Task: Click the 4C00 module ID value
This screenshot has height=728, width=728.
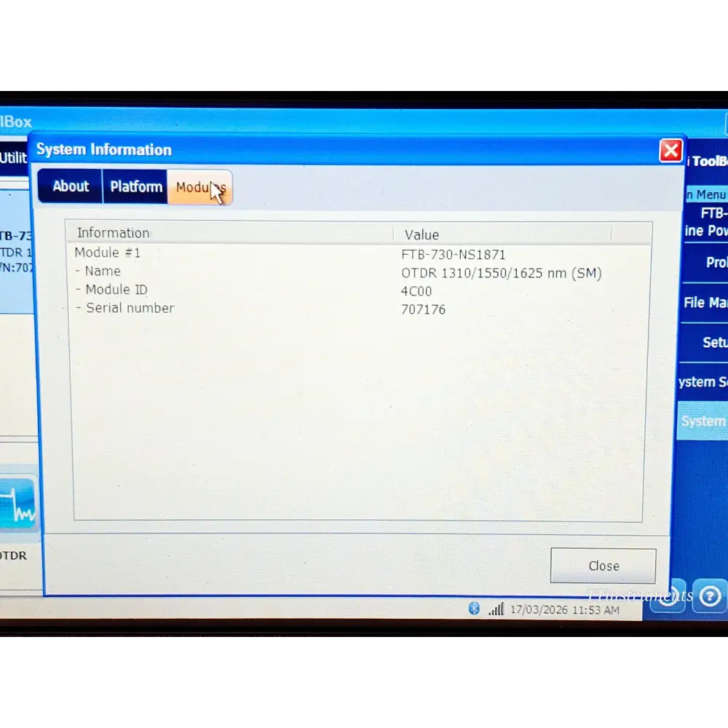Action: 416,291
